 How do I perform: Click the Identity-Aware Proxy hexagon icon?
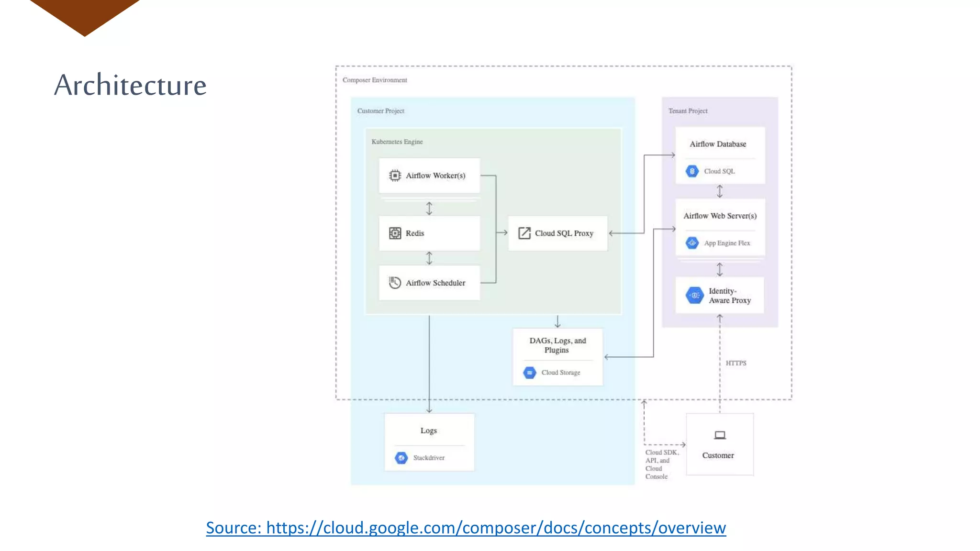pos(695,295)
